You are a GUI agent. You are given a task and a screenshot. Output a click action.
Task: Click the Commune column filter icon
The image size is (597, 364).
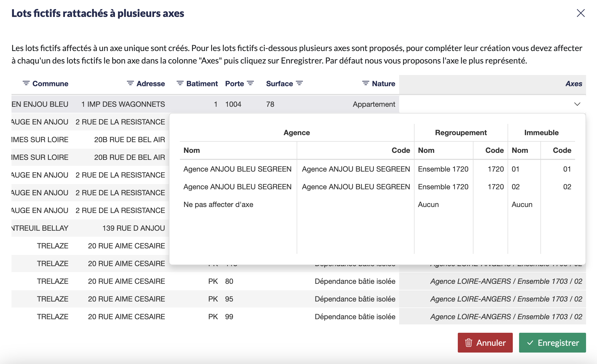click(x=26, y=83)
